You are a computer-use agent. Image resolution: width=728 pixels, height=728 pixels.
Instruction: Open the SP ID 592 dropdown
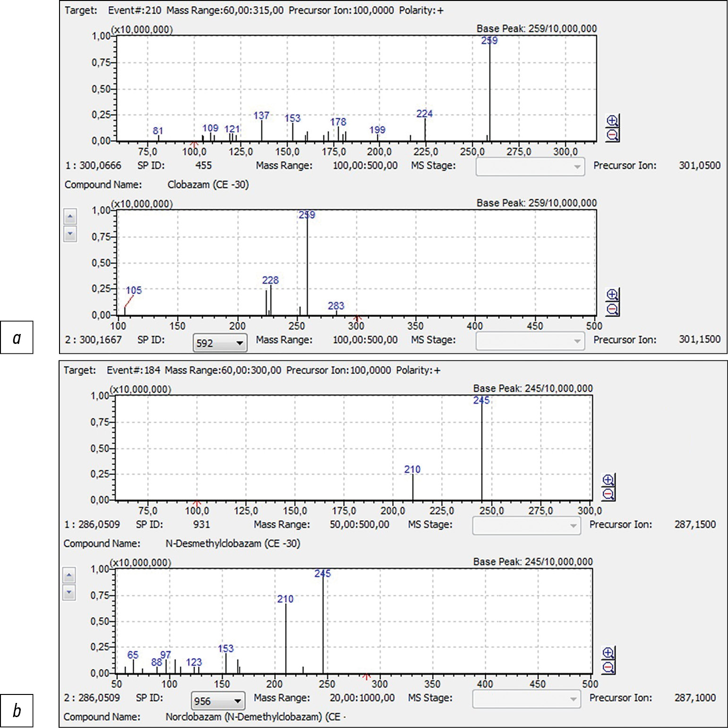pos(239,343)
